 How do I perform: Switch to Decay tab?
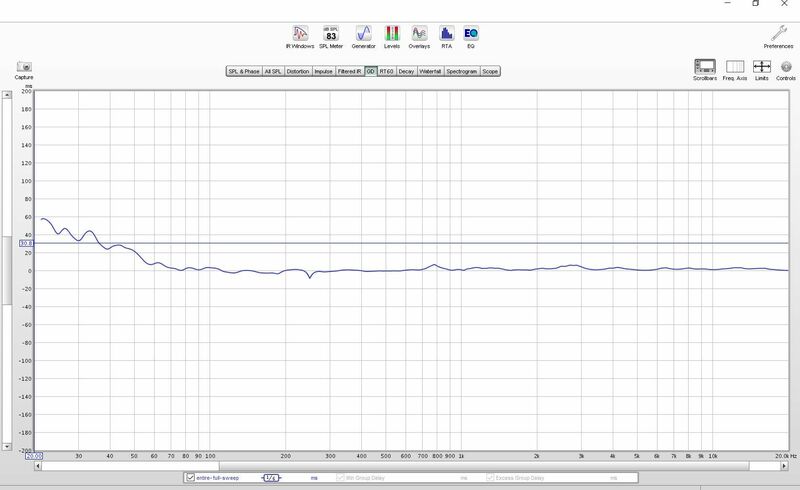[x=406, y=71]
